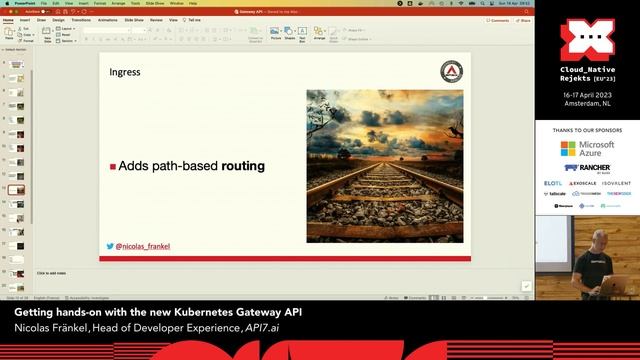Viewport: 640px width, 360px height.
Task: Open the Window menu in menu bar
Action: tap(177, 3)
